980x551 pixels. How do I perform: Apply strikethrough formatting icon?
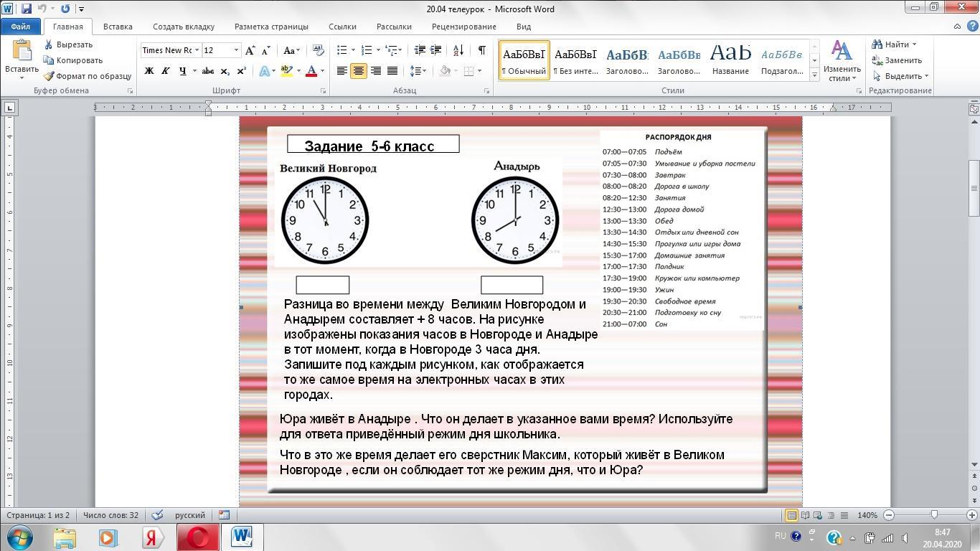point(208,71)
